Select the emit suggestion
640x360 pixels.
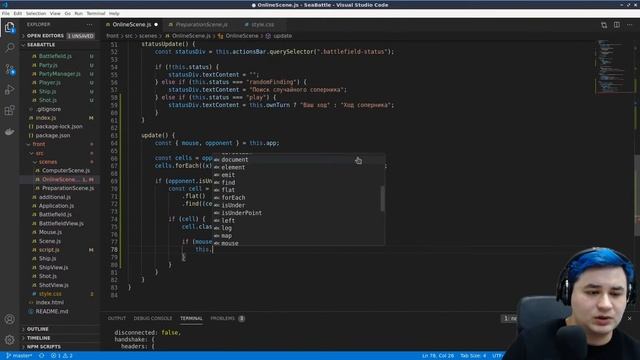point(299,175)
